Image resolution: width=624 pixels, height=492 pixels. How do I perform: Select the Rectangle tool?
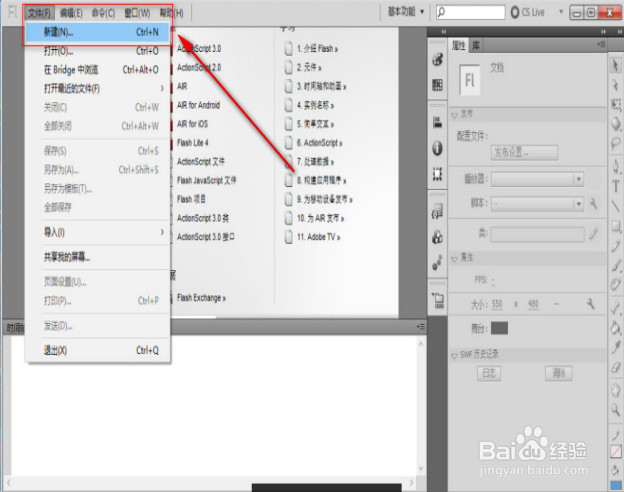pyautogui.click(x=616, y=226)
